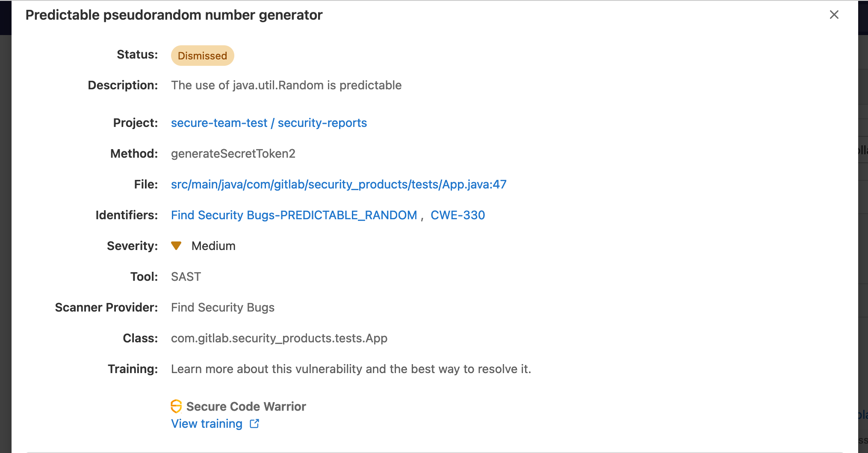
Task: Click the Description text about java.util.Random
Action: [x=286, y=85]
